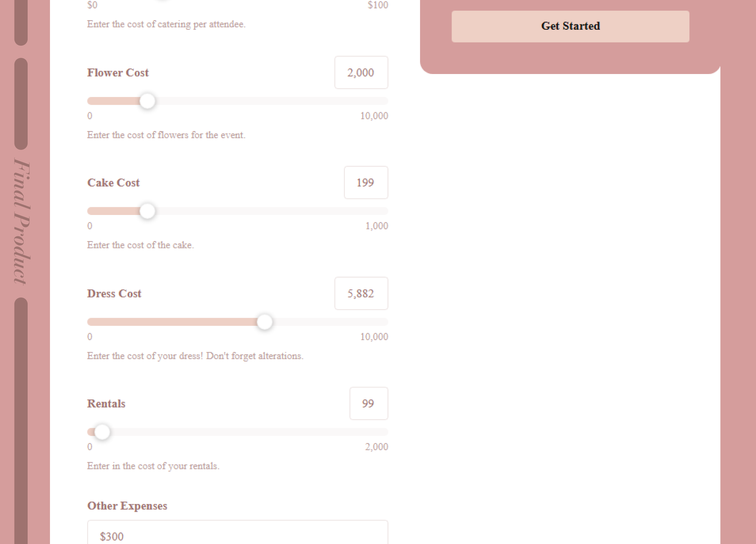Select the Dress Cost value input
This screenshot has width=756, height=544.
point(361,294)
